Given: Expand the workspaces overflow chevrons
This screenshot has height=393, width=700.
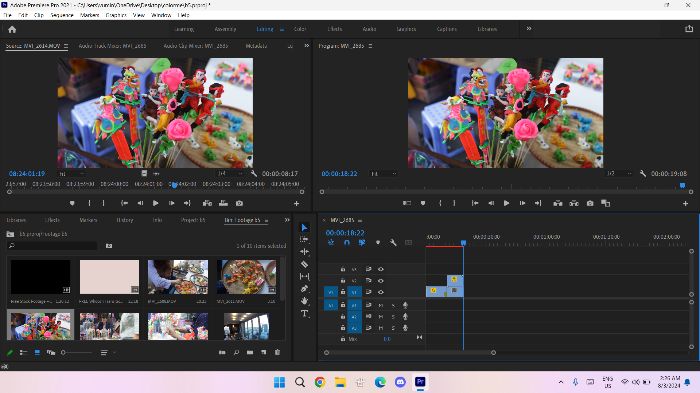Looking at the screenshot, I should click(x=529, y=29).
